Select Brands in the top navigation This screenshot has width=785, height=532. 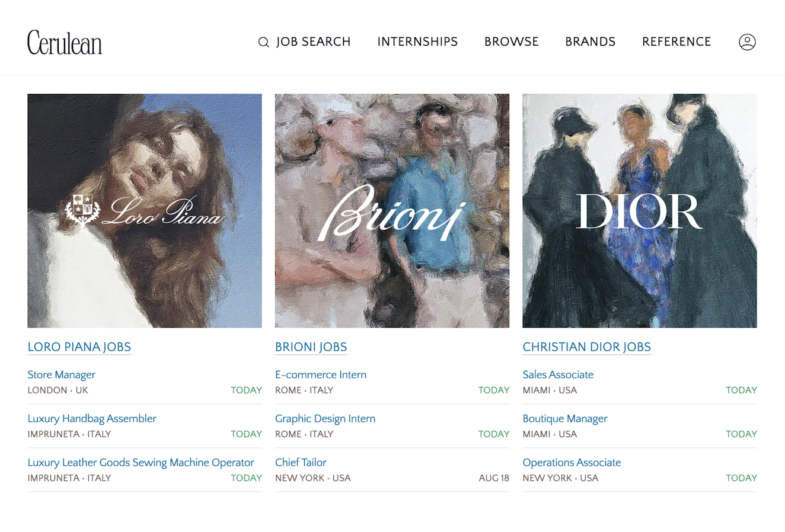(x=591, y=41)
